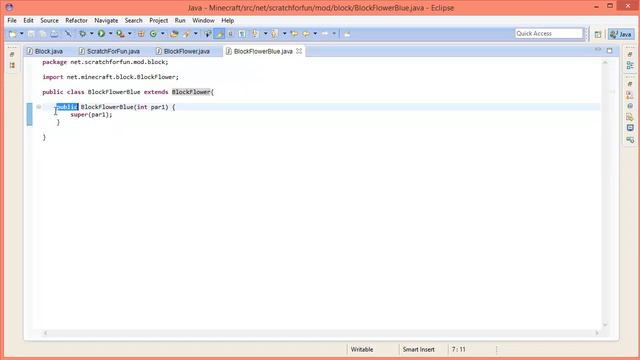Click the Save All toolbar icon
The width and height of the screenshot is (640, 360).
click(x=42, y=34)
